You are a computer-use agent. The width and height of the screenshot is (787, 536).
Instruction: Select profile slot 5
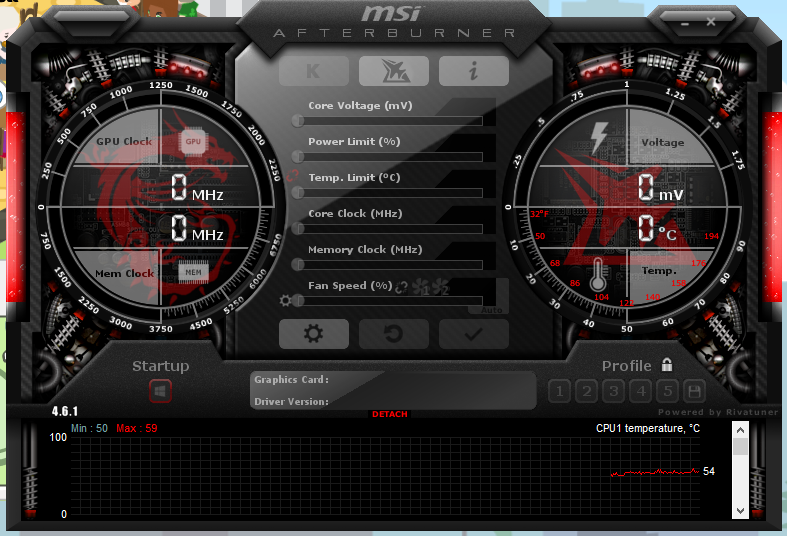[668, 391]
